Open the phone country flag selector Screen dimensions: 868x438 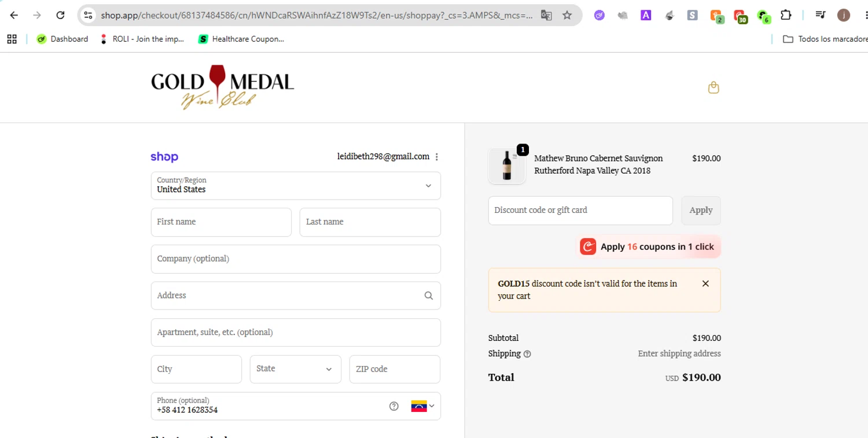(423, 406)
